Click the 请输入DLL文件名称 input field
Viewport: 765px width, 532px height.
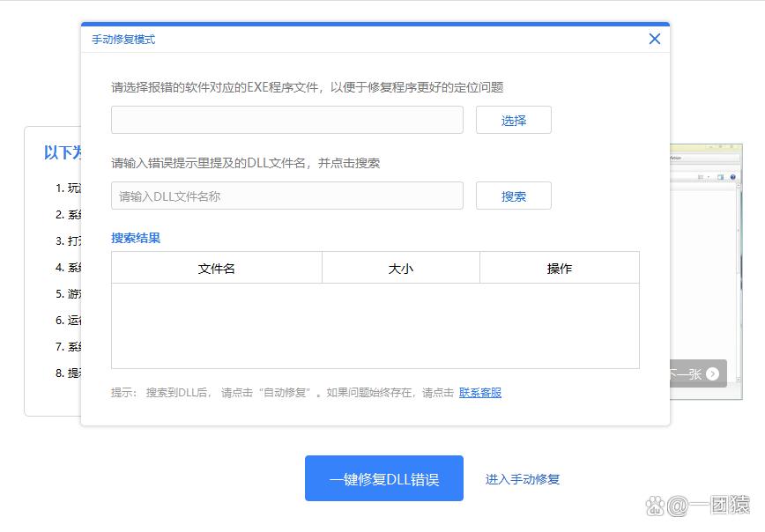(x=287, y=196)
